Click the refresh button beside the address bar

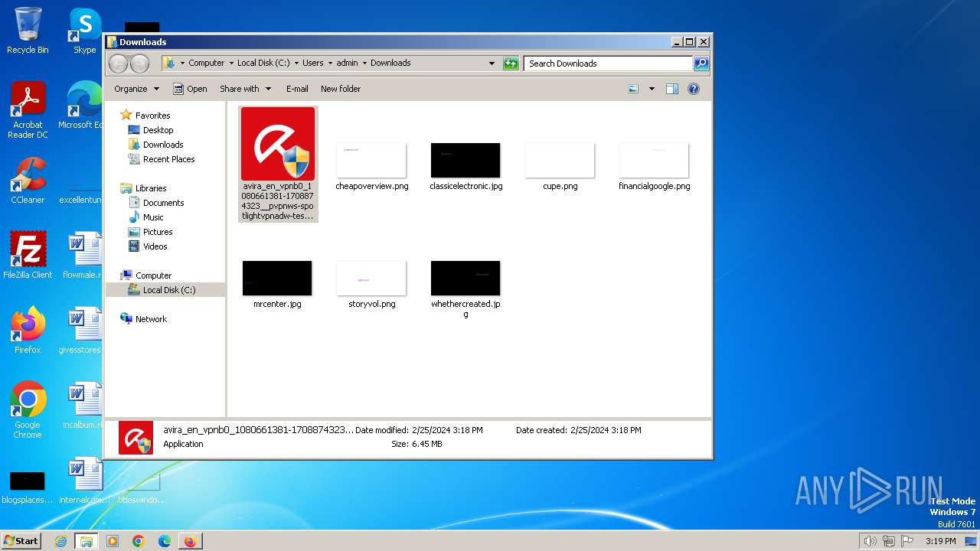[511, 64]
